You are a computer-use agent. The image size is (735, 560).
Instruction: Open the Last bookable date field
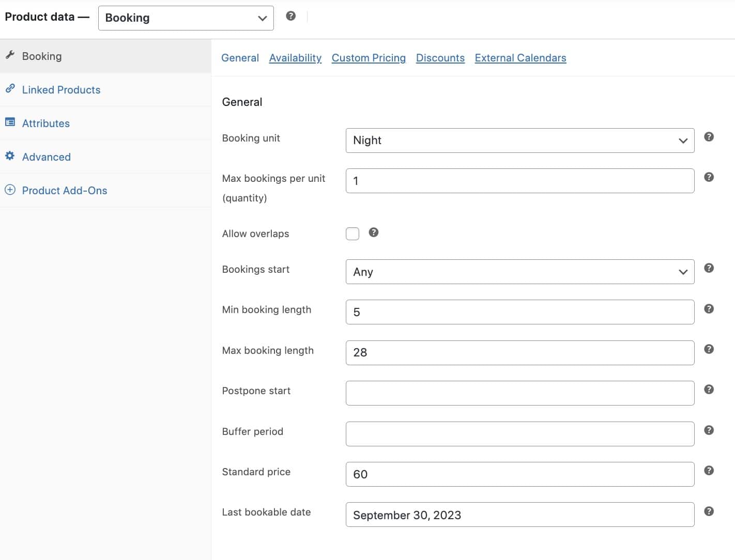[520, 515]
